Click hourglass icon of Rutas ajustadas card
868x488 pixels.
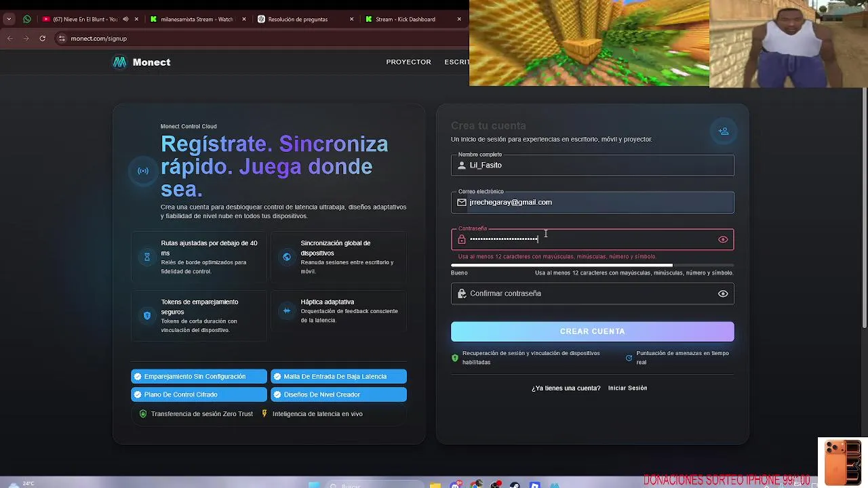tap(147, 257)
